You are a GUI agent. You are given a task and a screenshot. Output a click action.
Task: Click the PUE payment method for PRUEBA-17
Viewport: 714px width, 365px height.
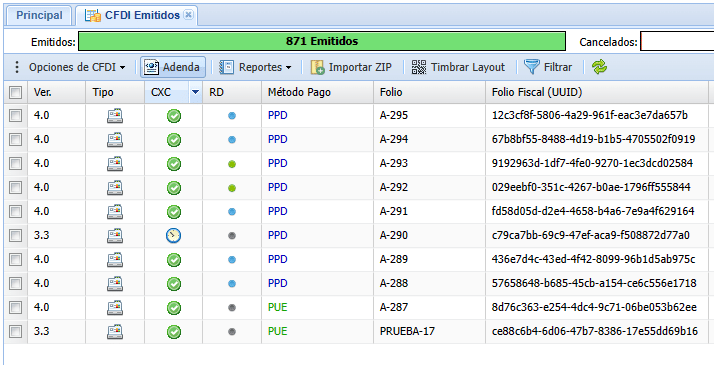click(278, 331)
